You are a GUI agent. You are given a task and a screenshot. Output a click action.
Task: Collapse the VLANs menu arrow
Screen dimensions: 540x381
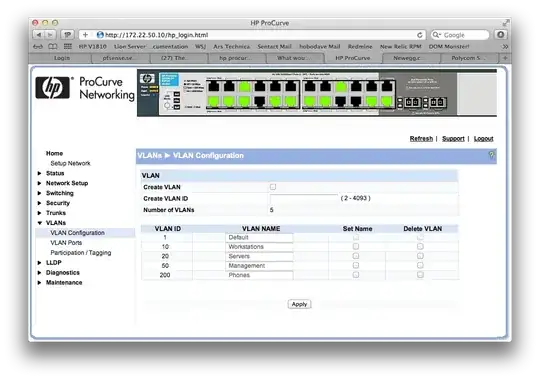click(x=39, y=223)
